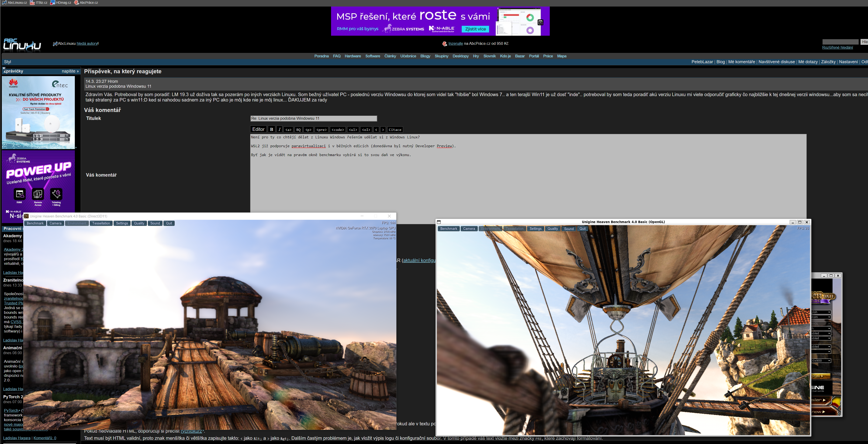Click the ITBiz.cz icon in top bar
The image size is (868, 444).
[x=32, y=3]
